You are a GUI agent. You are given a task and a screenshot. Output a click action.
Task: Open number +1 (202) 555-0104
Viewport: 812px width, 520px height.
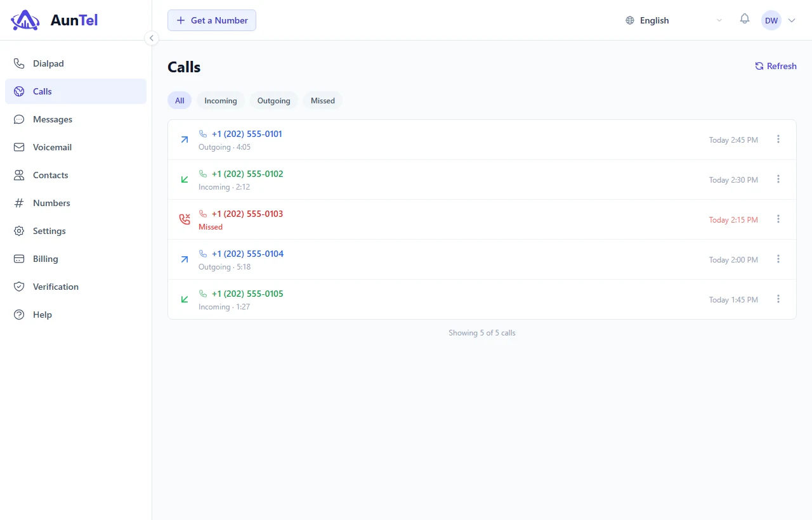point(247,254)
